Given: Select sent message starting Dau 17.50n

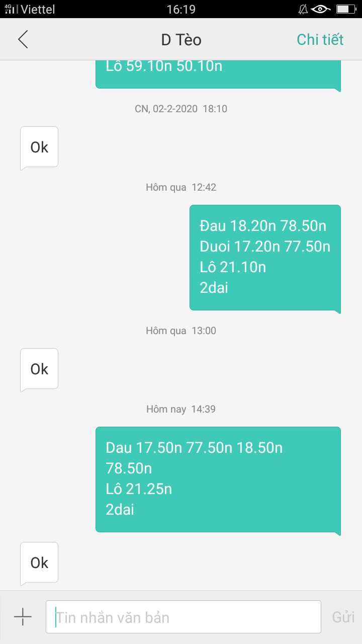Looking at the screenshot, I should pyautogui.click(x=218, y=479).
